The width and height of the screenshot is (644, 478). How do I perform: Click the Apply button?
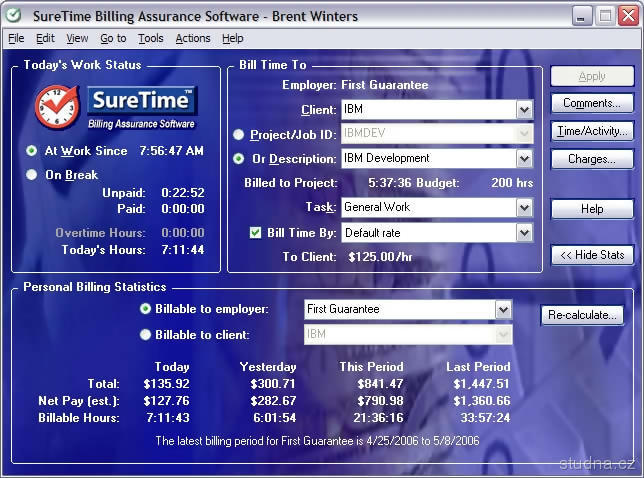(x=592, y=76)
